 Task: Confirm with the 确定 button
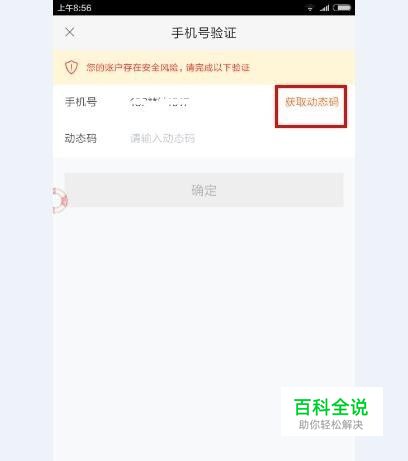pos(204,190)
